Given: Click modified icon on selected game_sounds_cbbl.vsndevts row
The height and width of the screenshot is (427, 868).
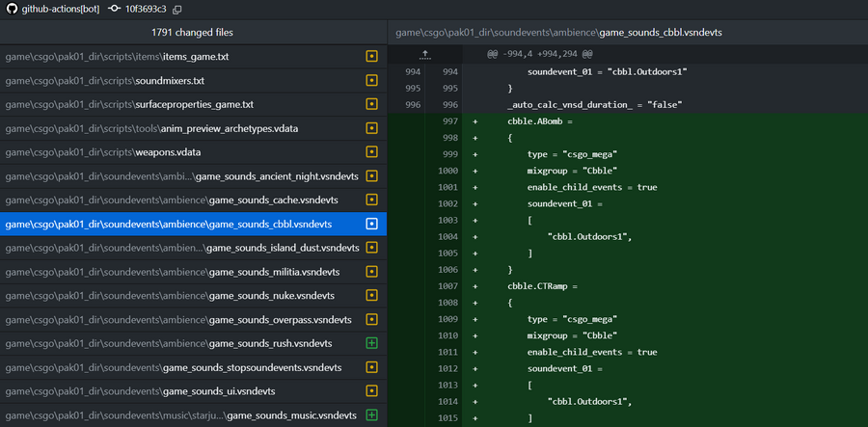Looking at the screenshot, I should [x=372, y=224].
